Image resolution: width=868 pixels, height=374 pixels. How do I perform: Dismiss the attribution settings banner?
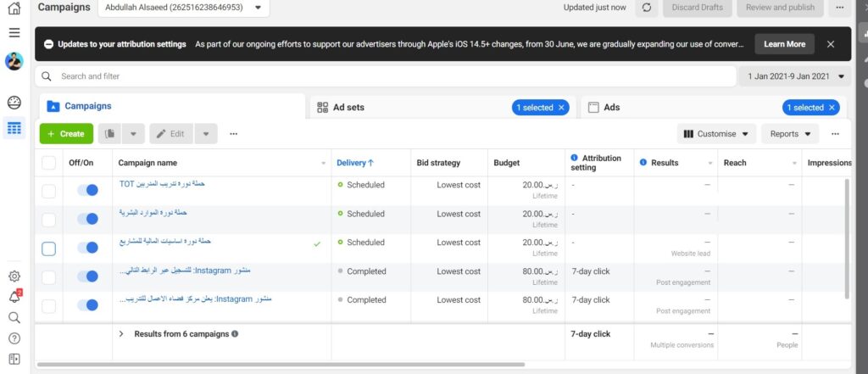(x=831, y=44)
